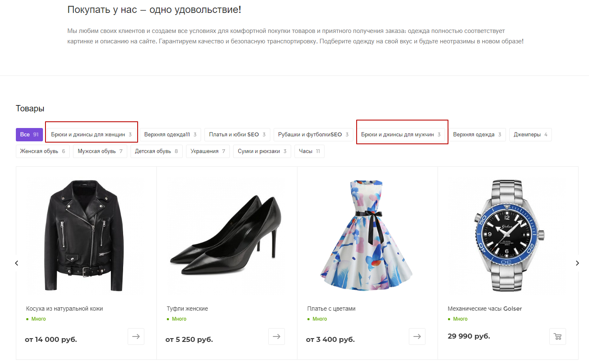Open Механические часы Golser product link
This screenshot has height=364, width=589.
point(485,309)
